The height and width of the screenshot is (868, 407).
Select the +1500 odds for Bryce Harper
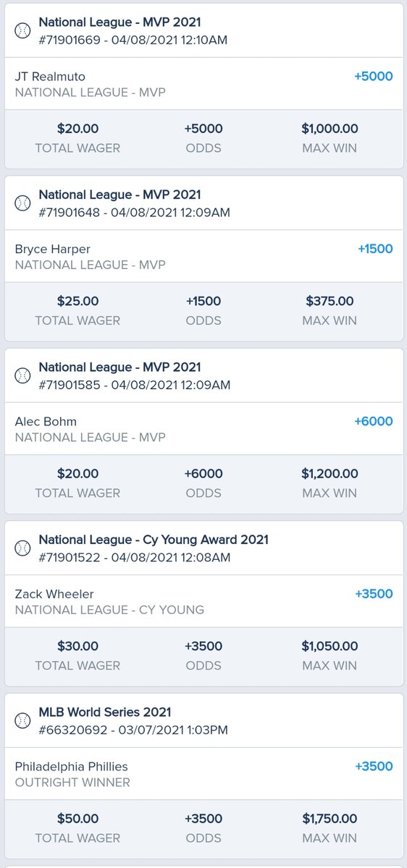375,249
